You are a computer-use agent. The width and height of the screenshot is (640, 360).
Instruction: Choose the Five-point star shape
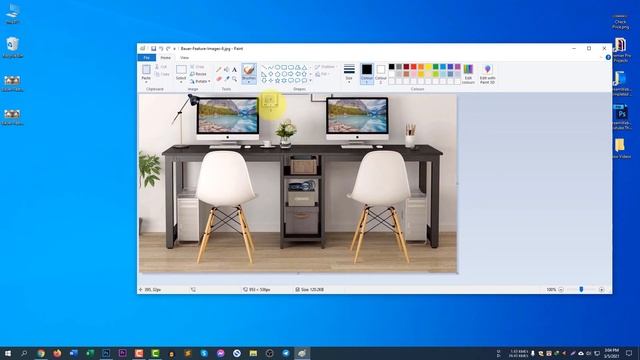(278, 80)
